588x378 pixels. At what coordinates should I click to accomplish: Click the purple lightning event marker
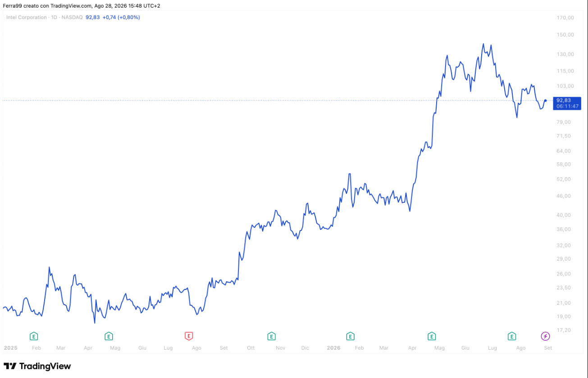(x=545, y=336)
